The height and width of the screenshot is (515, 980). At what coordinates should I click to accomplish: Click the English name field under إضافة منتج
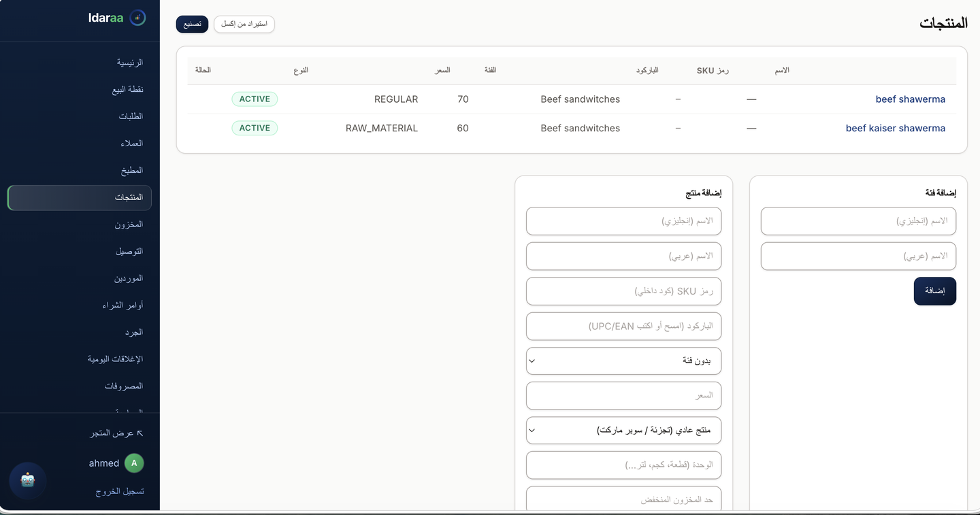623,221
